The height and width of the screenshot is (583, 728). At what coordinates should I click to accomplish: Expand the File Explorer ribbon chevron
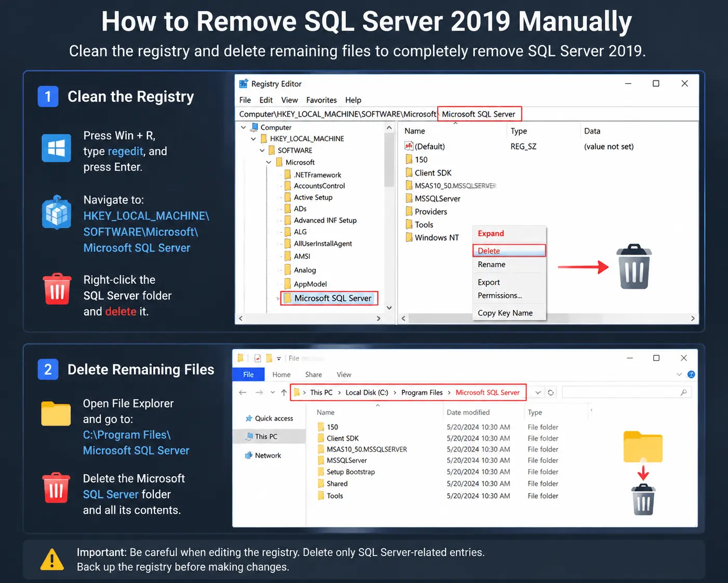(679, 375)
